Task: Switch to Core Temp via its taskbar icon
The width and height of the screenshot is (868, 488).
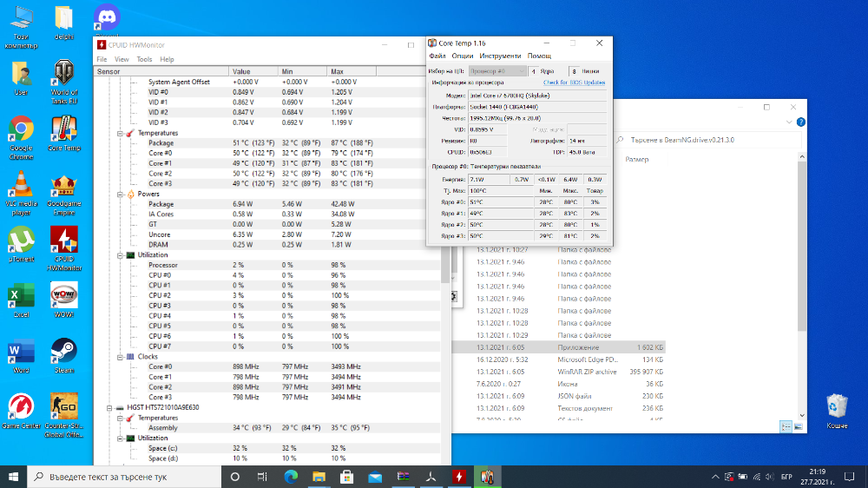Action: pos(487,477)
